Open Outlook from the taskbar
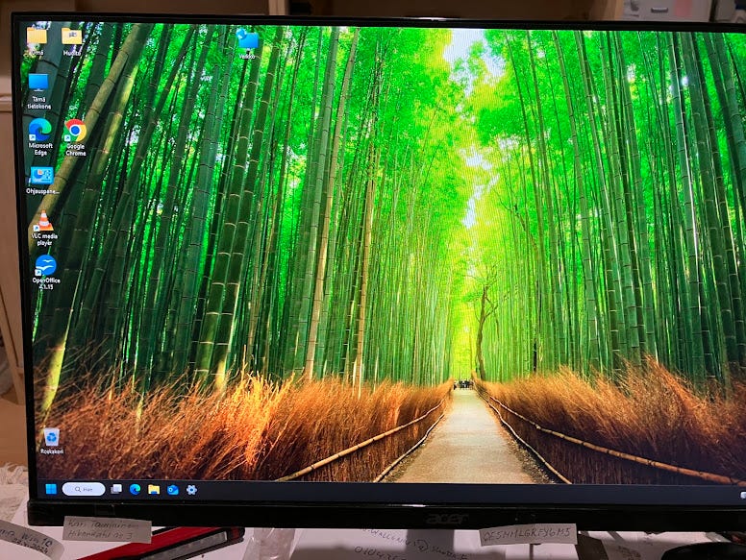This screenshot has width=746, height=560. 173,490
